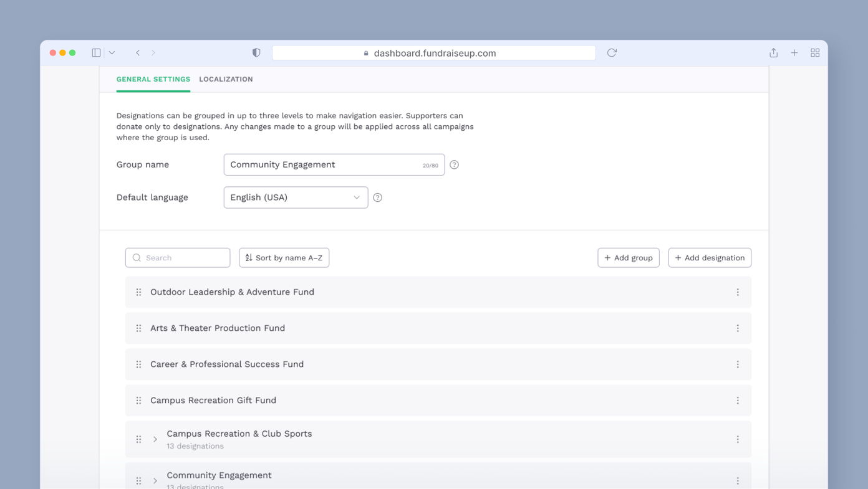
Task: Open options menu for Outdoor Leadership & Adventure Fund
Action: [x=738, y=292]
